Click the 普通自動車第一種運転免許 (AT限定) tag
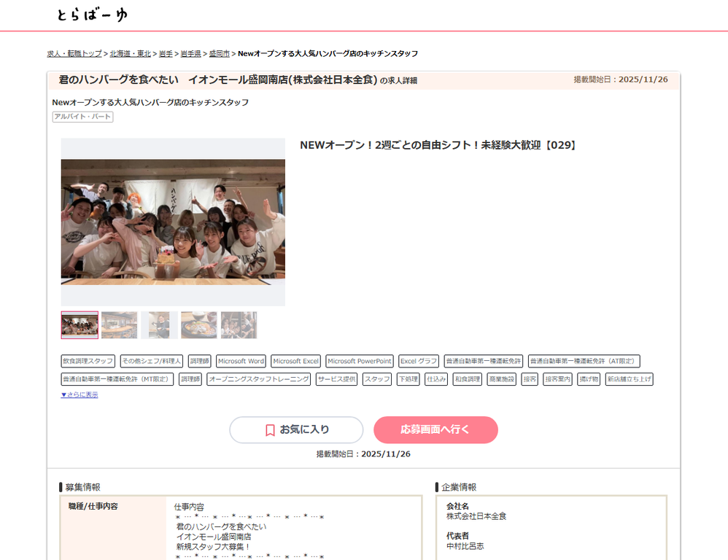 (x=584, y=361)
